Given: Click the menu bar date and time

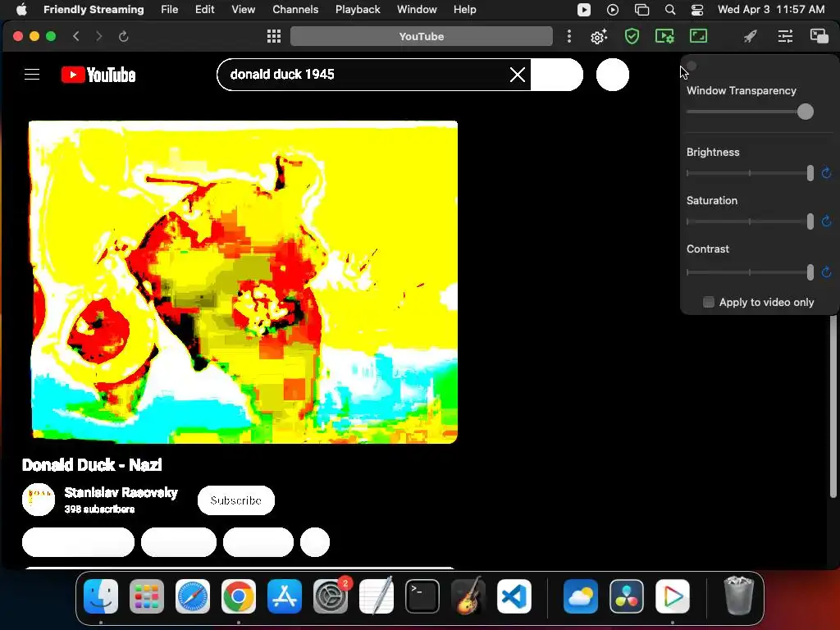Looking at the screenshot, I should tap(771, 10).
